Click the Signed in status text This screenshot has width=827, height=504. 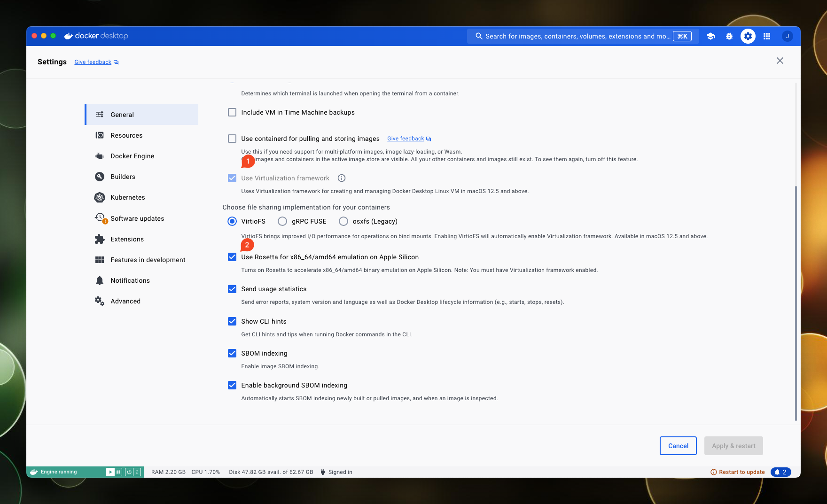pyautogui.click(x=340, y=472)
